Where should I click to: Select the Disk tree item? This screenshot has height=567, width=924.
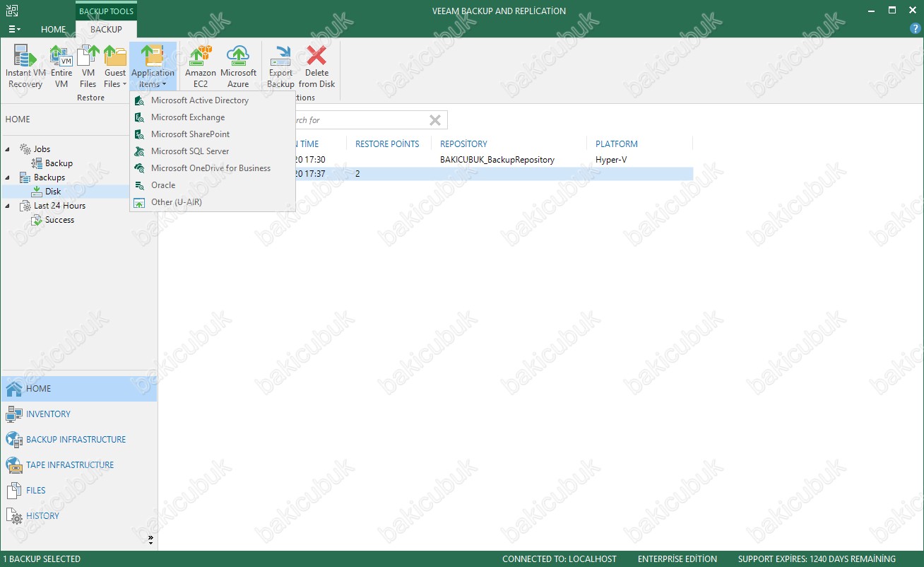pyautogui.click(x=53, y=192)
